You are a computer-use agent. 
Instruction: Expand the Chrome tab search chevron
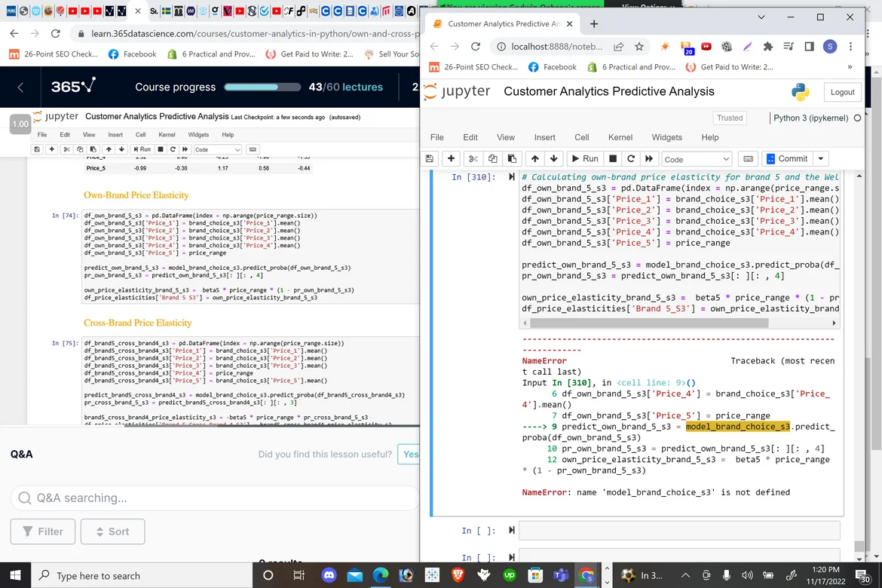coord(761,17)
